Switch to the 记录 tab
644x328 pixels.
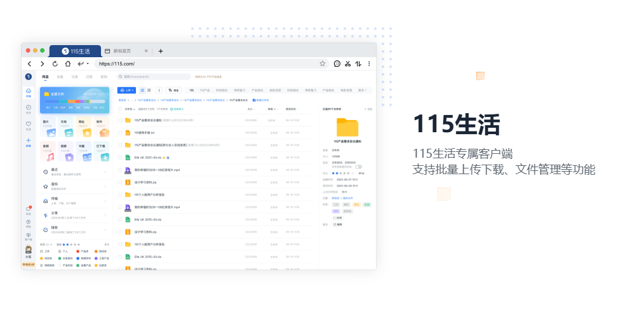coord(75,77)
